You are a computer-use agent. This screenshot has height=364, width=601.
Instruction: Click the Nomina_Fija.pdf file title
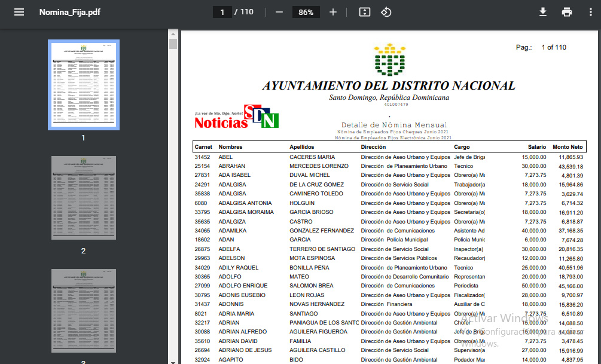70,12
